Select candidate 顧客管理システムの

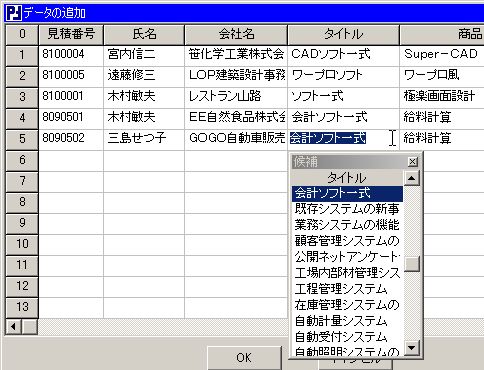click(x=347, y=241)
